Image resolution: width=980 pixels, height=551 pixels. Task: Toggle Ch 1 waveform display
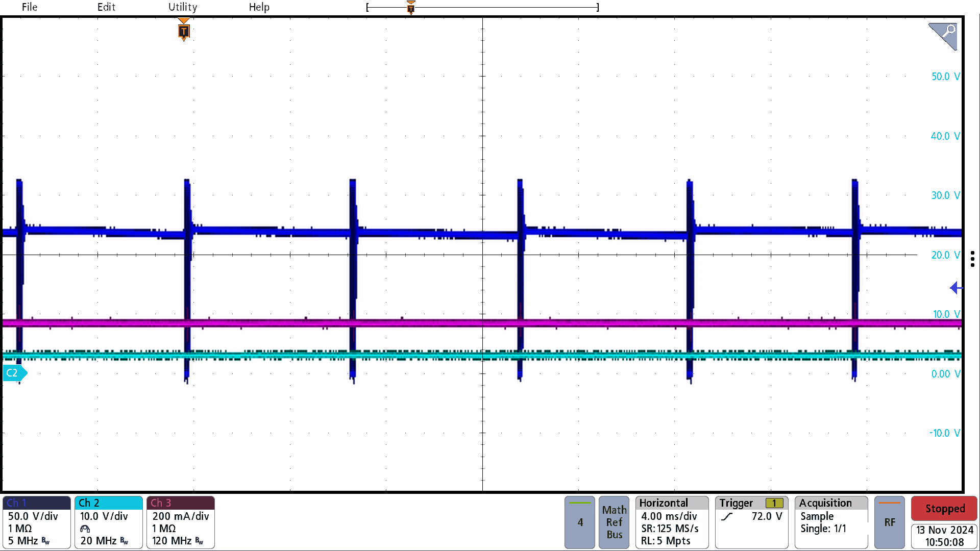[36, 522]
